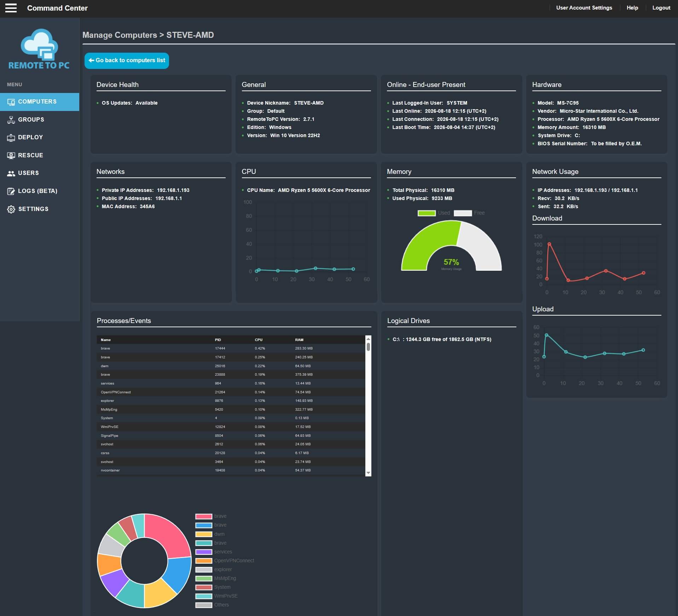
Task: Toggle the OpenVPNConnect legend entry
Action: (x=225, y=561)
